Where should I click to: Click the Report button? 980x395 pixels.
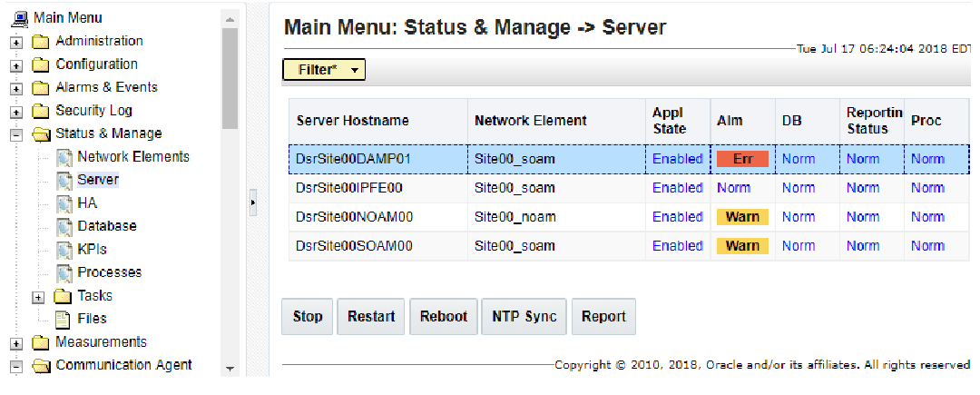coord(603,316)
